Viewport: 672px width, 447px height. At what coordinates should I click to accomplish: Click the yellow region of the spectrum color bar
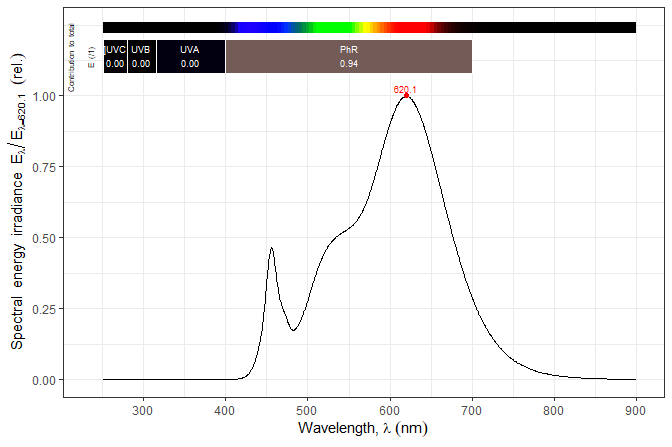pyautogui.click(x=367, y=27)
